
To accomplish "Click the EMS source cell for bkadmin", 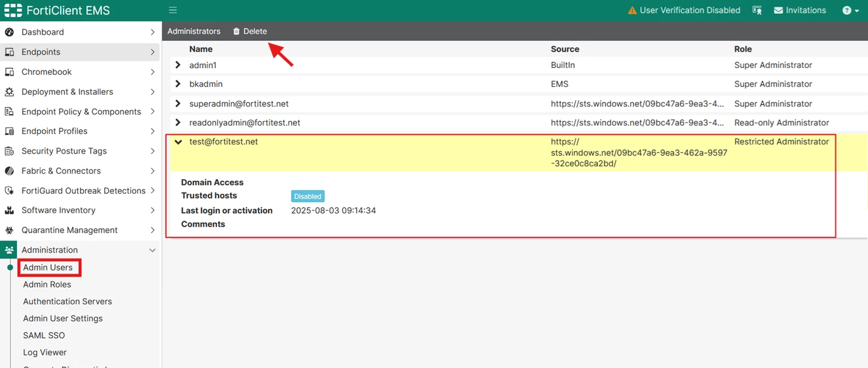I will point(560,84).
